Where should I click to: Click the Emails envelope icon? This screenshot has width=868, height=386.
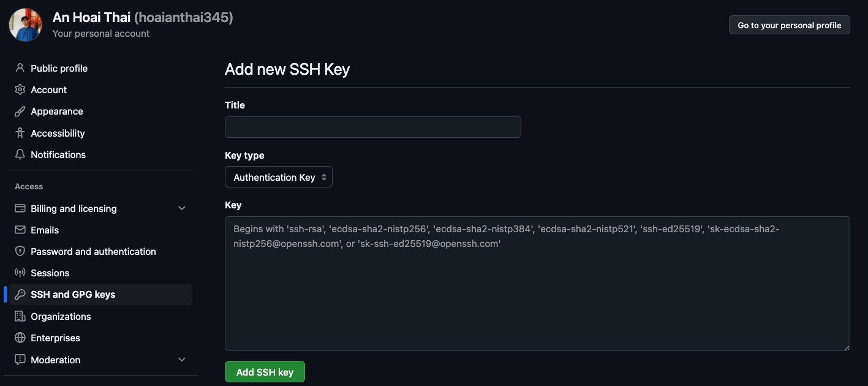click(20, 230)
